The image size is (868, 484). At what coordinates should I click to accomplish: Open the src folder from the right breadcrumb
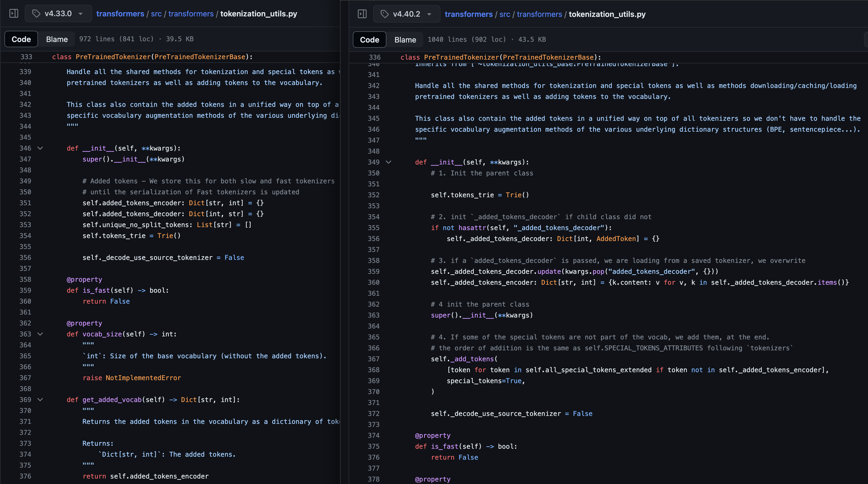click(x=504, y=14)
